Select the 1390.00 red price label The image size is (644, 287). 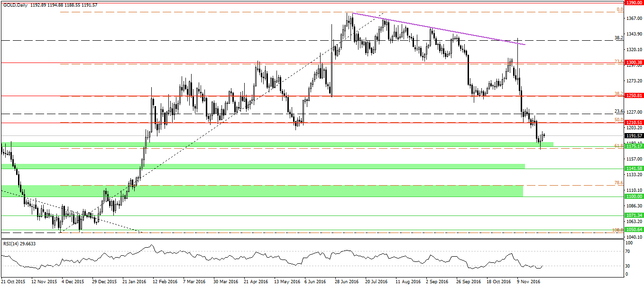pos(634,3)
